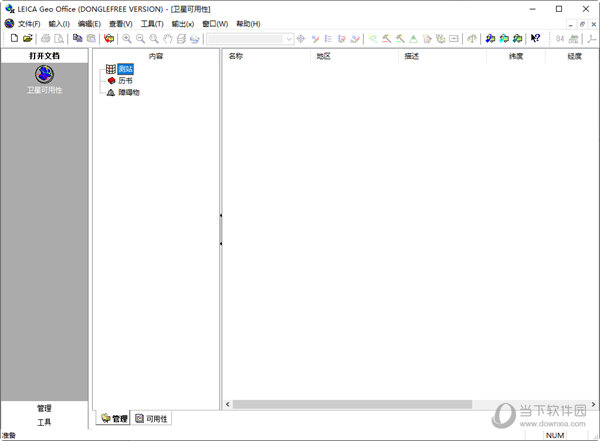This screenshot has width=600, height=441.
Task: Click the NUM status bar indicator
Action: 555,435
